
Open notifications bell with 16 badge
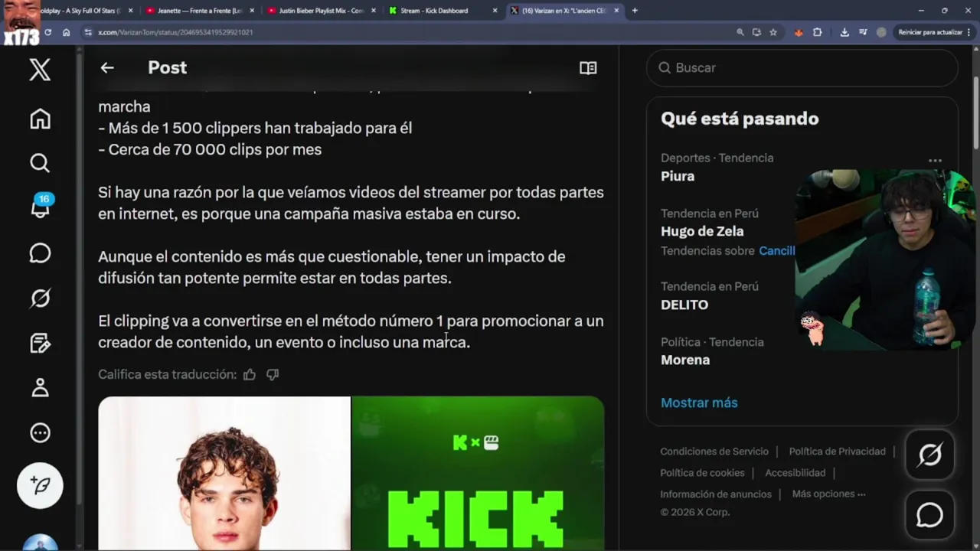41,207
